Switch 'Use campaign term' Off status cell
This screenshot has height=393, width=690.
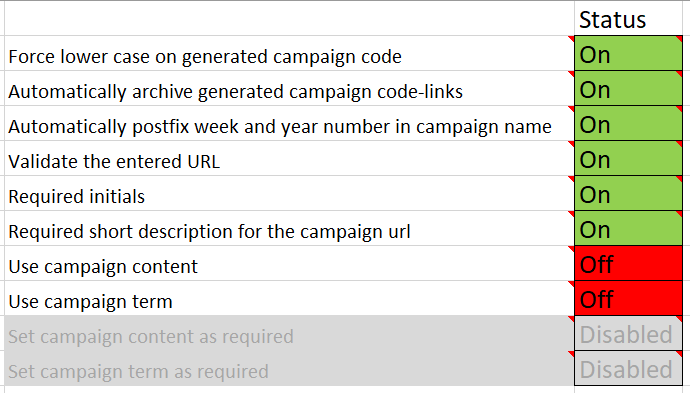pos(628,298)
